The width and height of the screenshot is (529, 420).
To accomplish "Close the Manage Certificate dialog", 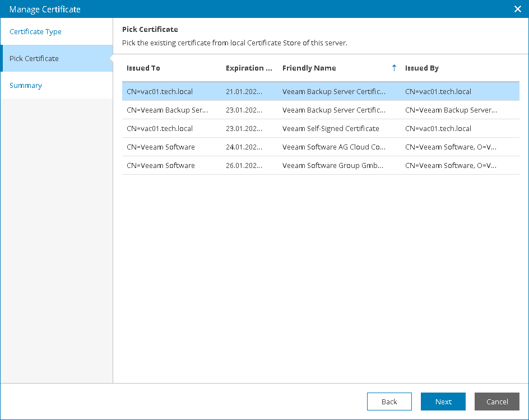I will (518, 9).
